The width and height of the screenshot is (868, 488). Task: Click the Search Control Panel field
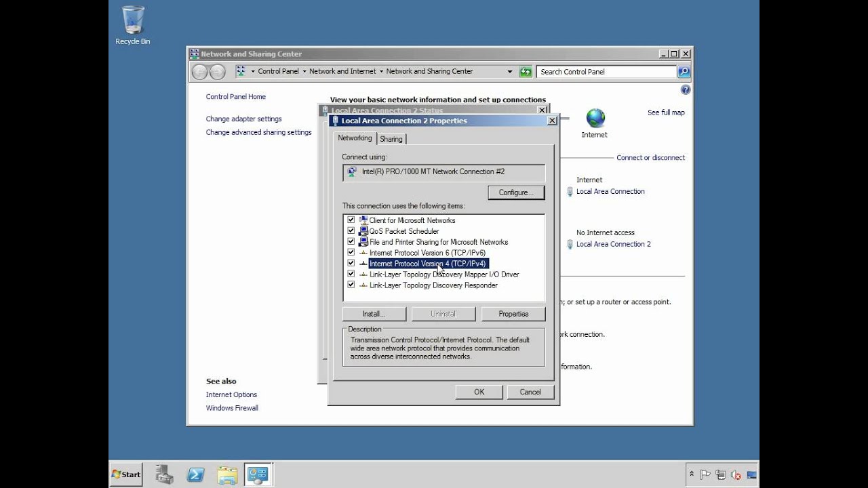(606, 71)
